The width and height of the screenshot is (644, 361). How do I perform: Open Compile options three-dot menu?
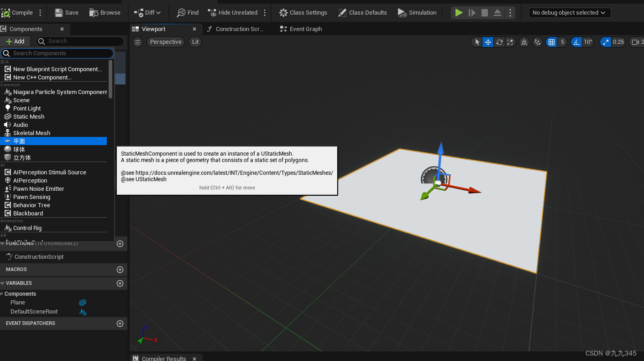[40, 13]
